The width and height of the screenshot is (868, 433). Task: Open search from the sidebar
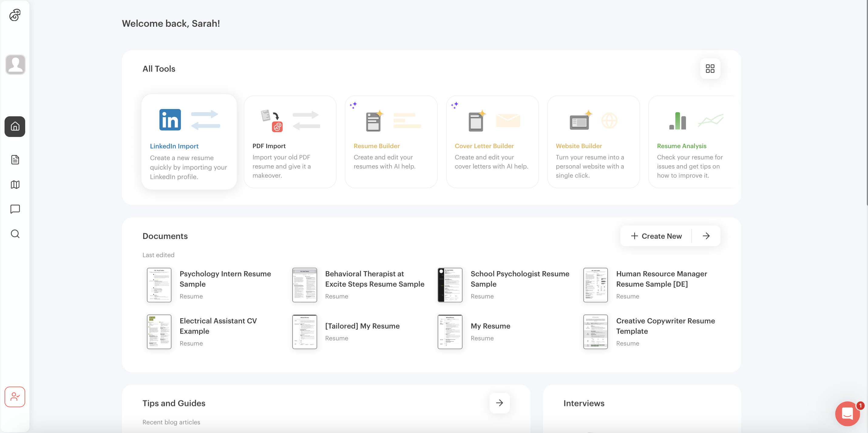[15, 234]
